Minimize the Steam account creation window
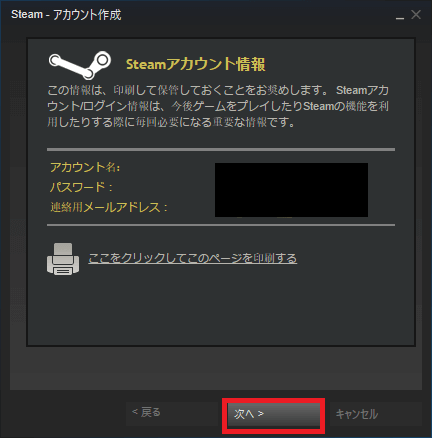Screen dimensions: 432x438 click(400, 16)
